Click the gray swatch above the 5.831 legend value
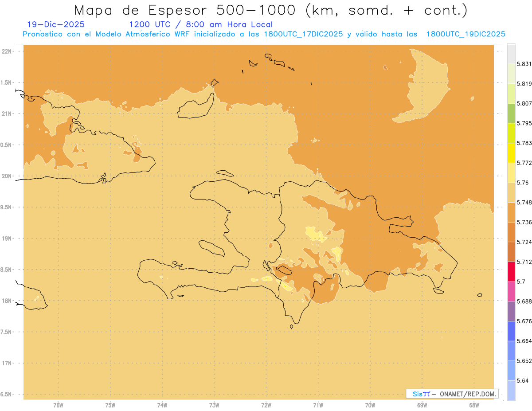The image size is (532, 411). 511,54
